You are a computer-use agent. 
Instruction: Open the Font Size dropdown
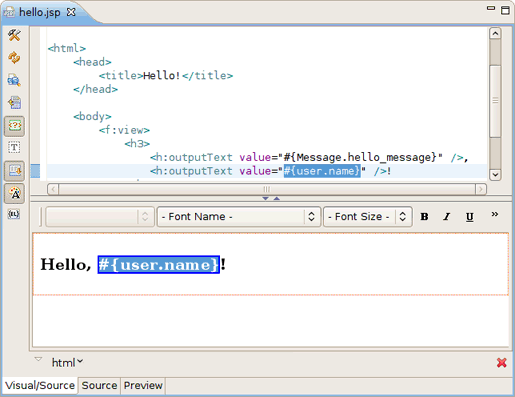coord(368,217)
